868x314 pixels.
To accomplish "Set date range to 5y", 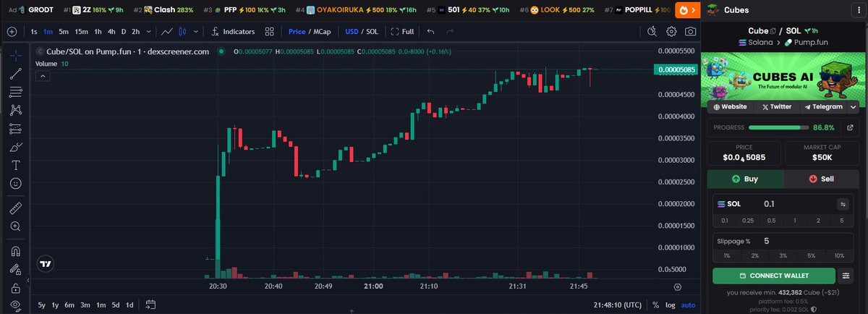I will [42, 305].
